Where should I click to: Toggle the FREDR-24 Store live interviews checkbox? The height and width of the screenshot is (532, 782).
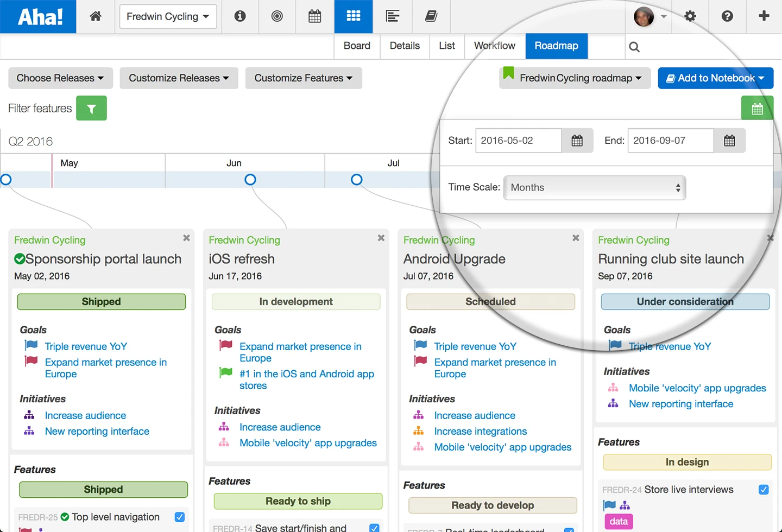pos(764,490)
